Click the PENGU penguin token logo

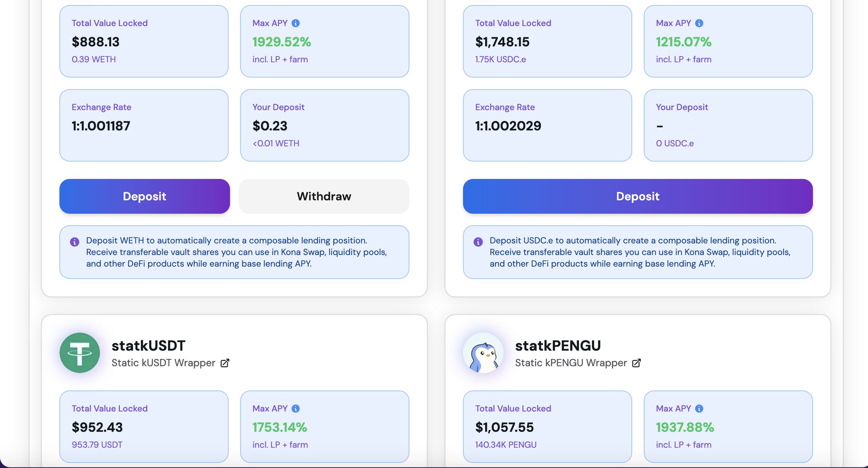(x=483, y=353)
